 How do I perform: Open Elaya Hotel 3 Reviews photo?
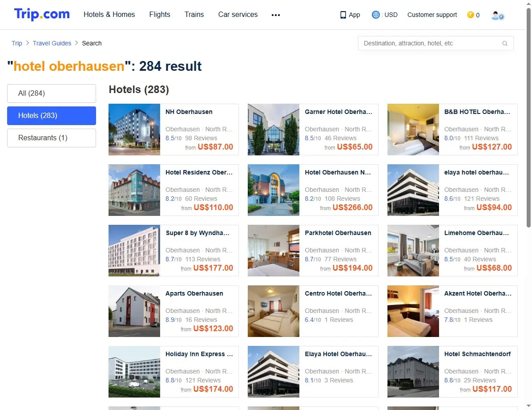tap(274, 372)
